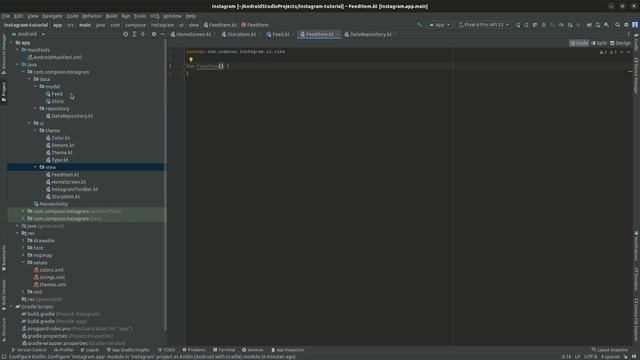Viewport: 640px width, 360px height.
Task: Click Expand All in the Project panel header
Action: (x=134, y=34)
